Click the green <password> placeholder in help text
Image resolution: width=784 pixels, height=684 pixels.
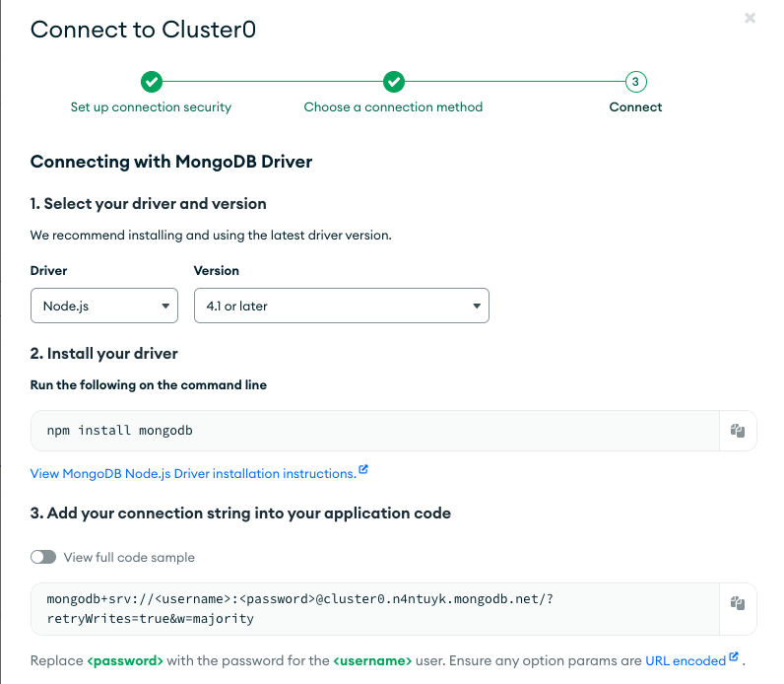pos(125,660)
